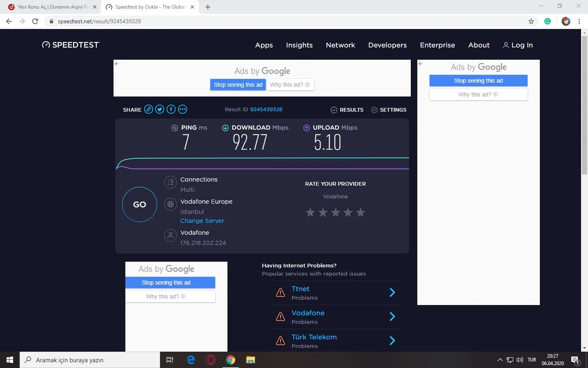Select the third rating star

coord(335,212)
